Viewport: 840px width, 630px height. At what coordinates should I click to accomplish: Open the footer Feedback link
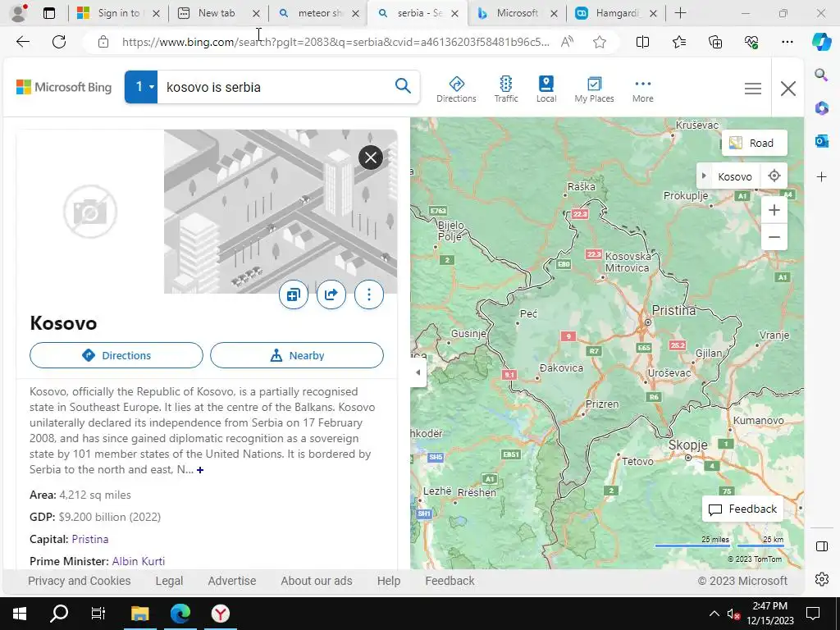click(450, 581)
